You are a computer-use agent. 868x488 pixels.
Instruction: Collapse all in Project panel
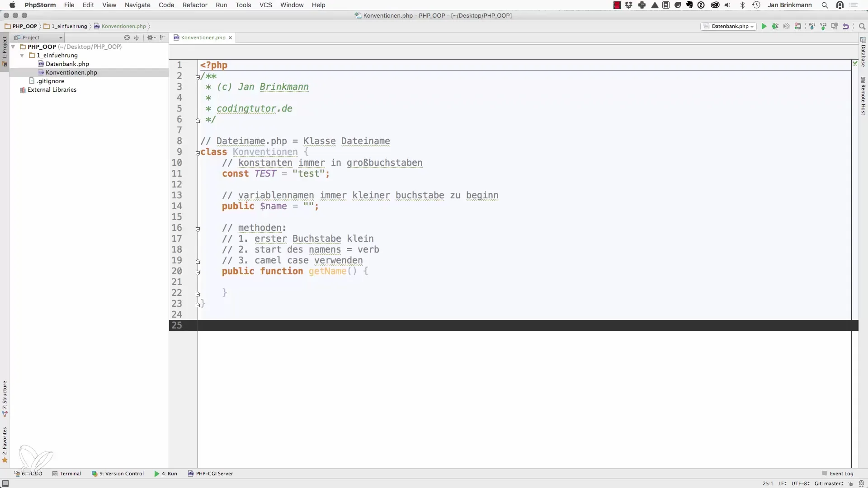click(137, 38)
